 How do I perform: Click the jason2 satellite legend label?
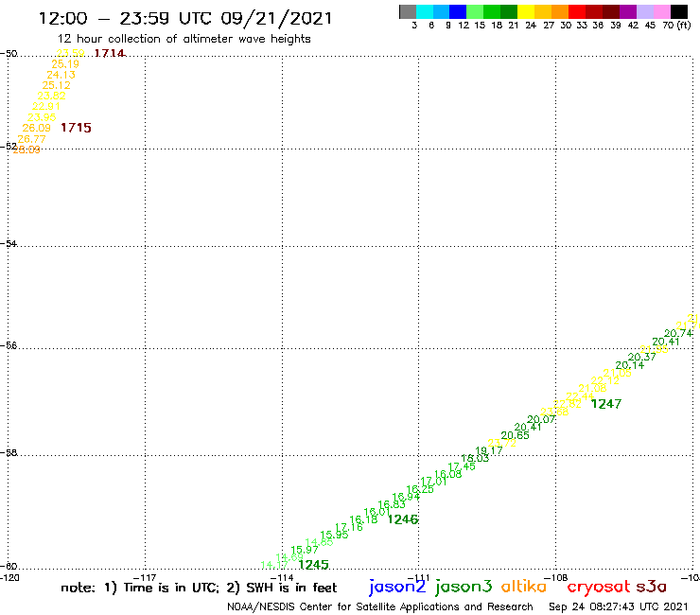(397, 587)
